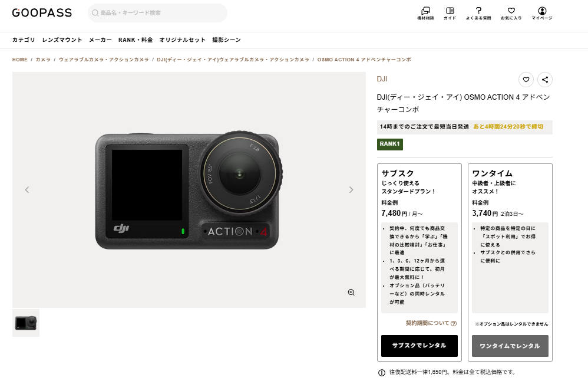
Task: Select the camera thumbnail below main image
Action: pos(25,323)
